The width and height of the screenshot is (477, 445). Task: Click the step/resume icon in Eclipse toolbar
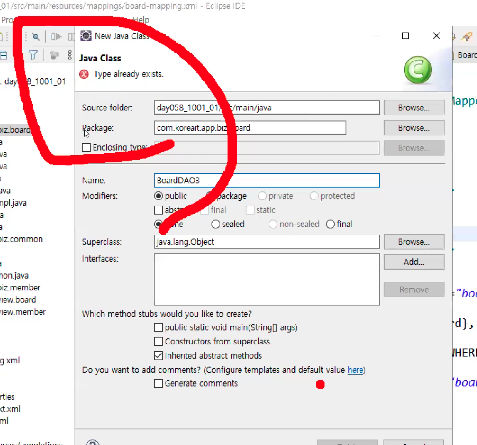click(x=56, y=36)
